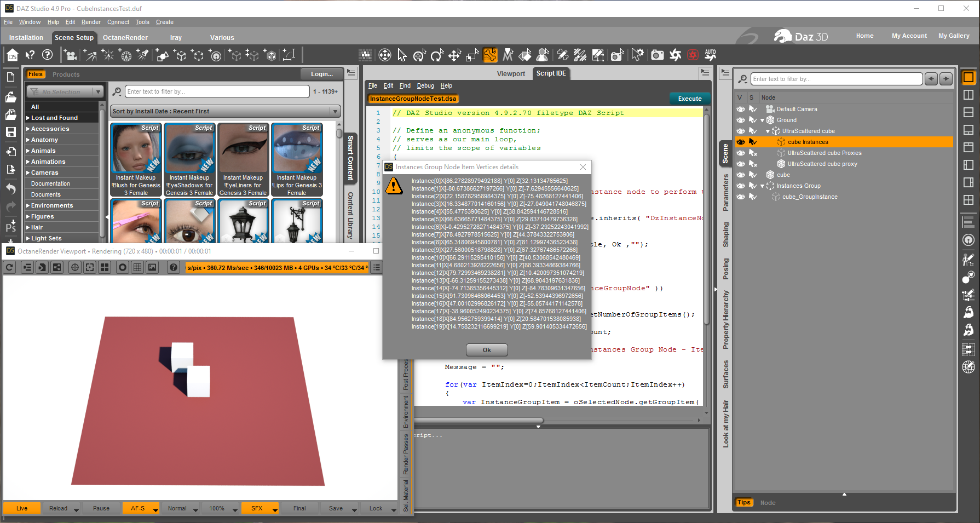Add a new camera to the scene
Screen dimensions: 980x523
[70, 55]
